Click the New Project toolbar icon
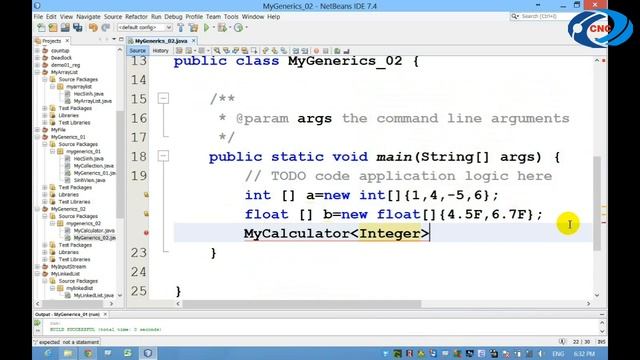This screenshot has height=360, width=640. click(x=53, y=28)
